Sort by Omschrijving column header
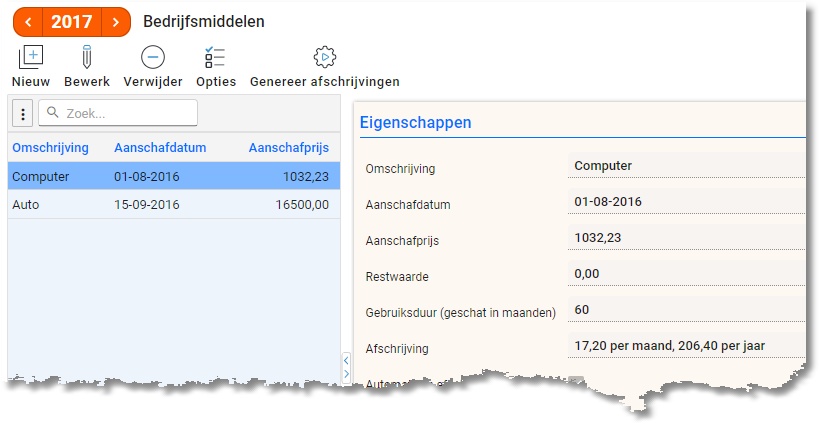Image resolution: width=820 pixels, height=426 pixels. pos(50,147)
